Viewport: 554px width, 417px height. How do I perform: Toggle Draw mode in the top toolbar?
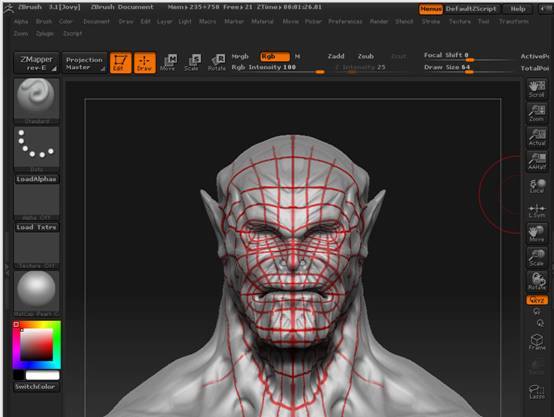click(x=145, y=63)
